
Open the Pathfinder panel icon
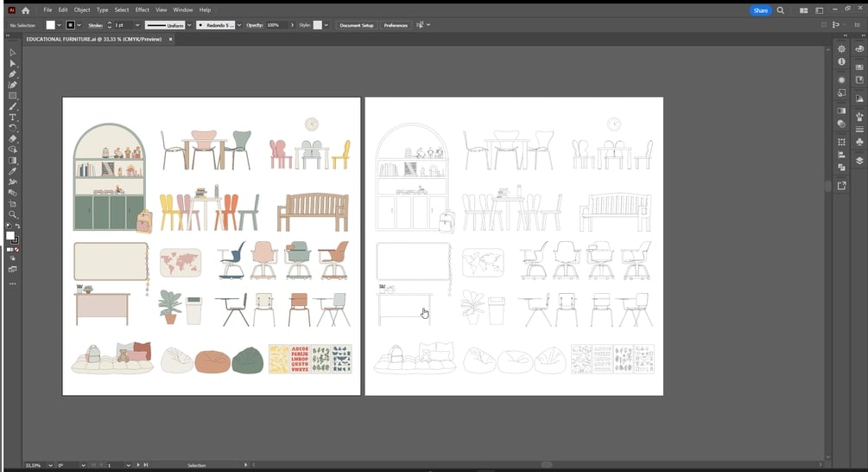pos(841,168)
